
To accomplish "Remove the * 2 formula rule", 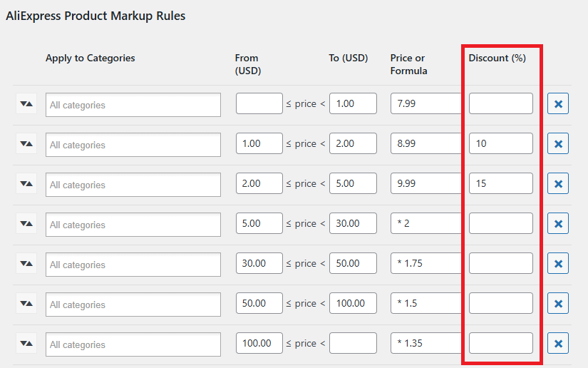I will click(x=558, y=223).
